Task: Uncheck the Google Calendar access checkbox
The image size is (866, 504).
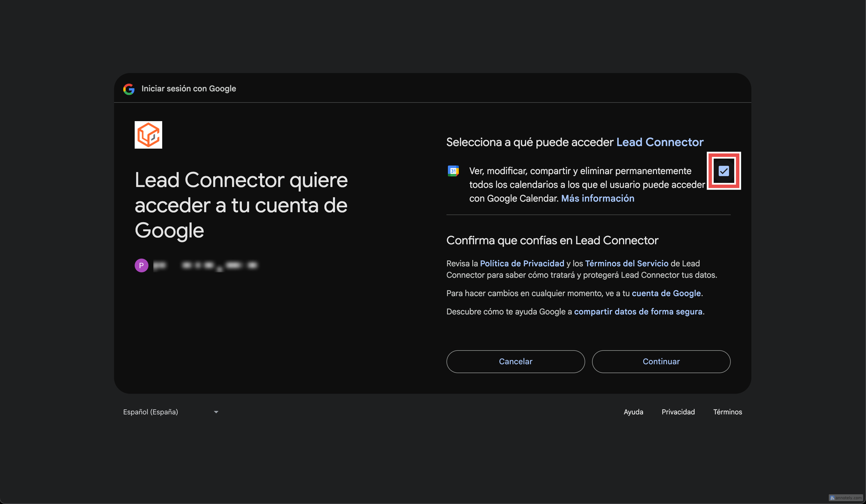Action: tap(723, 171)
